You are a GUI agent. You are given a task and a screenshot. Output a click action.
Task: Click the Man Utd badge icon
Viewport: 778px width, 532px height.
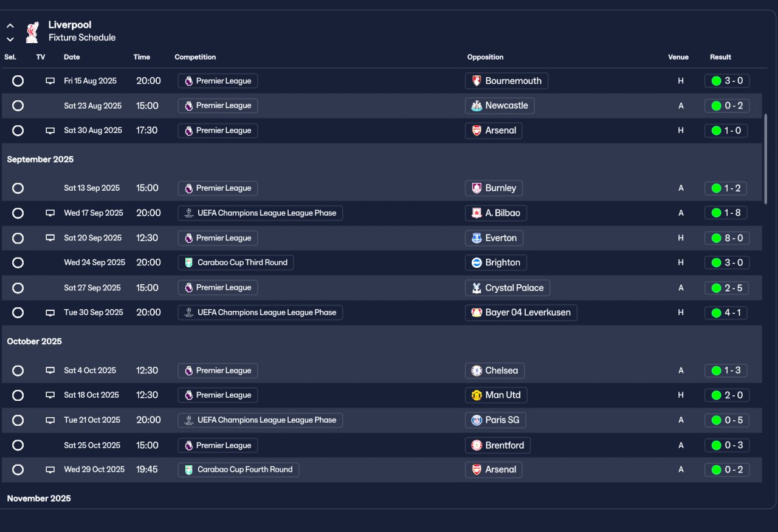pos(477,395)
